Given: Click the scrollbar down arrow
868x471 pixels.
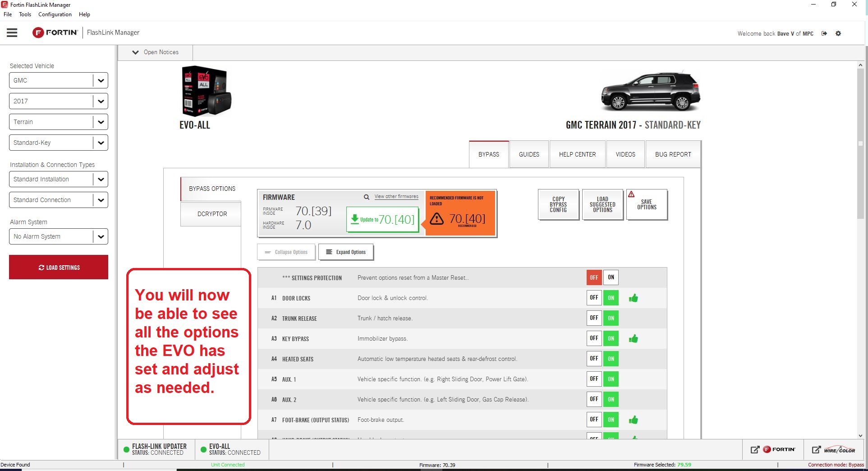Looking at the screenshot, I should coord(860,435).
